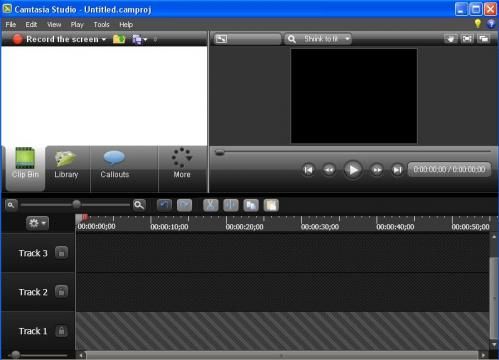The height and width of the screenshot is (360, 499).
Task: Expand the Produce and share dropdown arrow
Action: 145,40
